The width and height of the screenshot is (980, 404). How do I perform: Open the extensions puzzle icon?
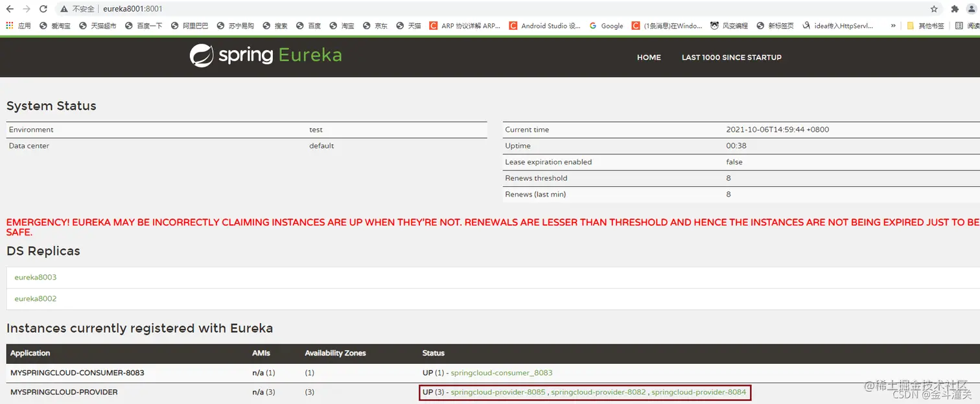click(955, 9)
